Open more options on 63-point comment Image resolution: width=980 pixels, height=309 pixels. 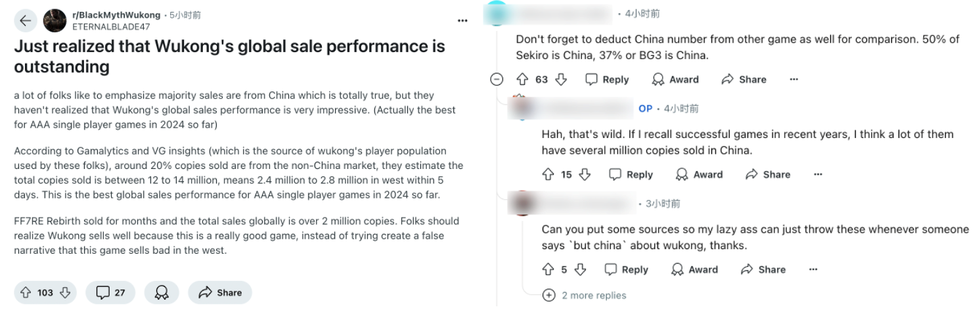pyautogui.click(x=794, y=80)
